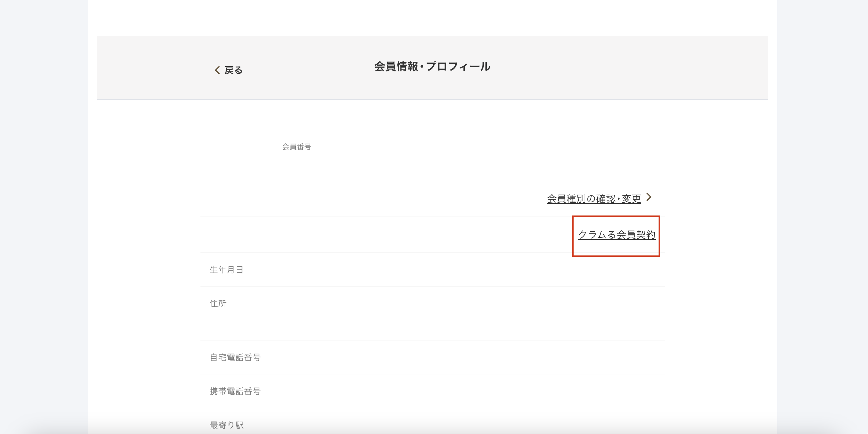The image size is (868, 434).
Task: Select the 自宅電話番号 row label
Action: click(235, 357)
